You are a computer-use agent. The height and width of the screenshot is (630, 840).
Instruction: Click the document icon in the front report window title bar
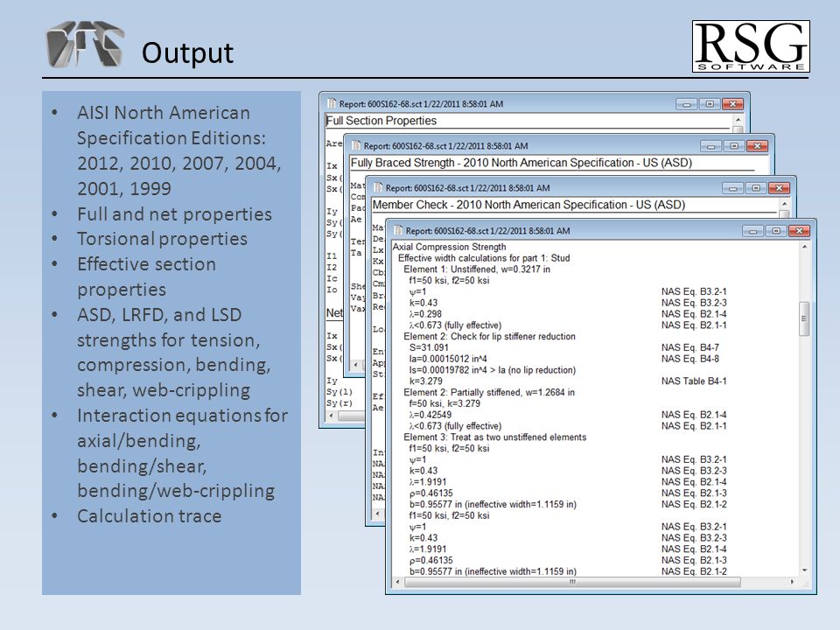pos(397,230)
